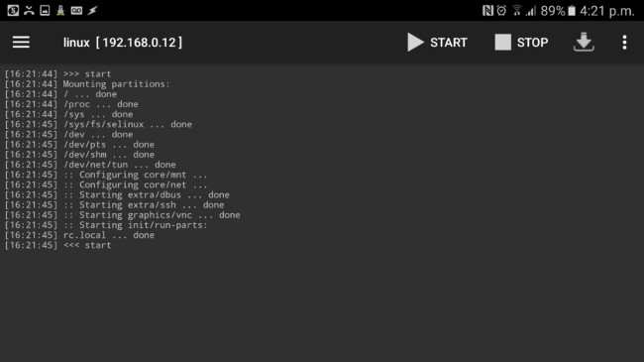Image resolution: width=644 pixels, height=362 pixels.
Task: Tap the NFC status bar icon
Action: pyautogui.click(x=487, y=10)
